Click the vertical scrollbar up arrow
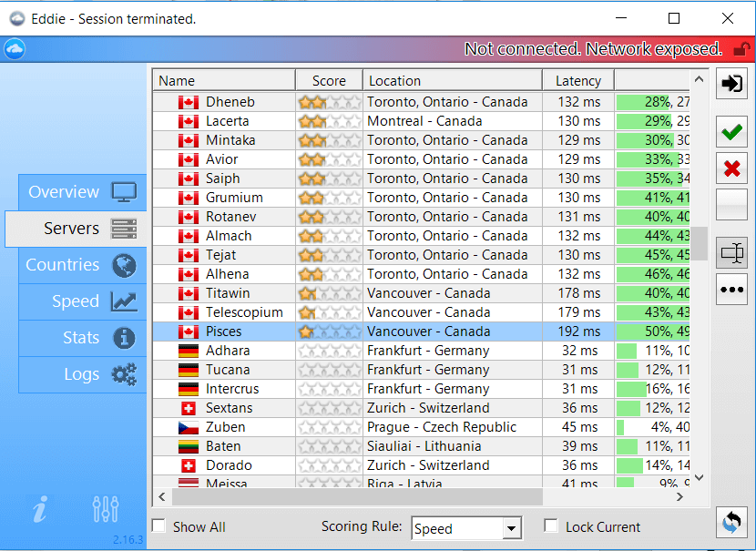Screen dimensions: 756x551 pos(700,79)
